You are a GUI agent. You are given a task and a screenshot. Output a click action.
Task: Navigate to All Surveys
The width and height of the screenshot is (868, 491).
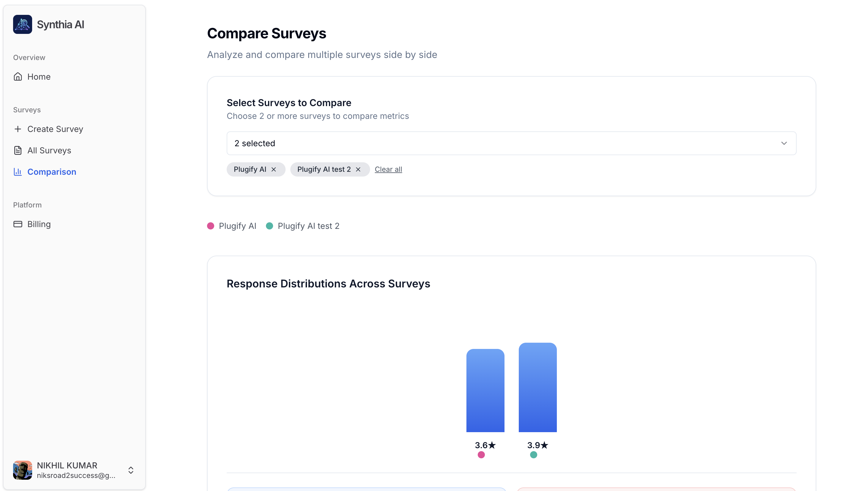tap(49, 150)
